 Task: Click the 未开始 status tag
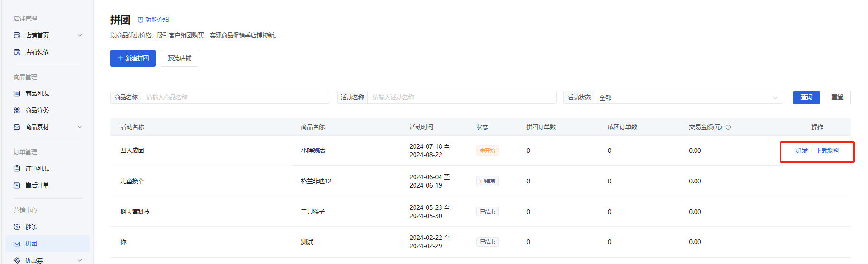click(x=487, y=151)
